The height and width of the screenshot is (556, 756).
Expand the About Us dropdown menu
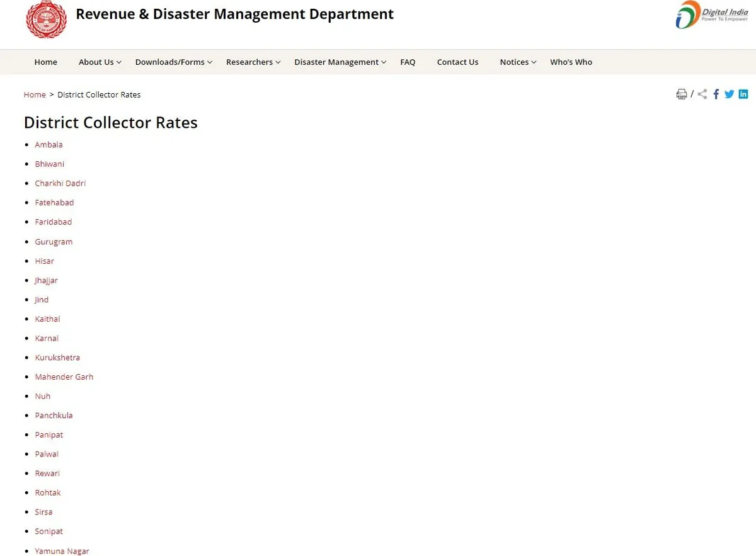(x=100, y=62)
